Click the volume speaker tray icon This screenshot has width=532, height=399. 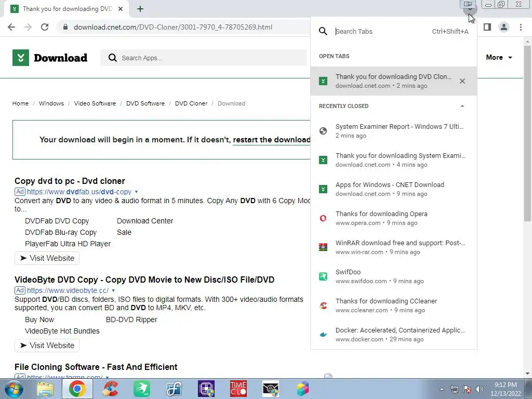coord(479,389)
